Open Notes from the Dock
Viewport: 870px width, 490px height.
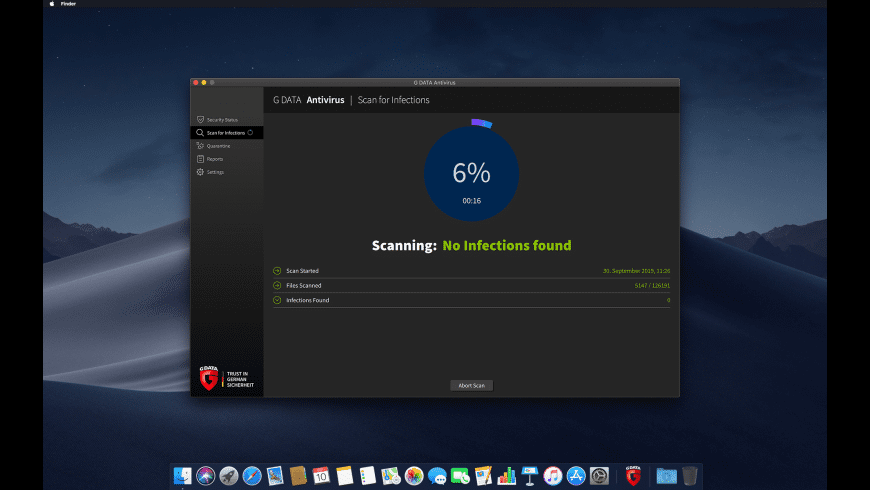tap(345, 476)
